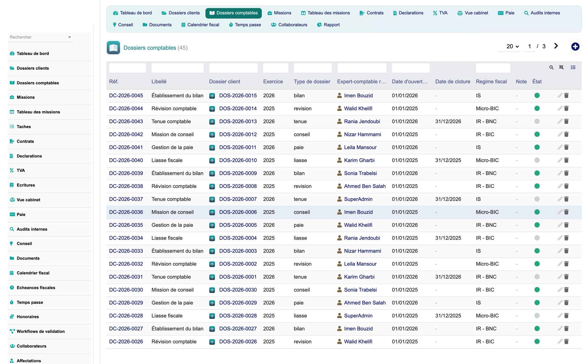
Task: Delete row DC-2026-0043 with trash icon
Action: click(566, 121)
